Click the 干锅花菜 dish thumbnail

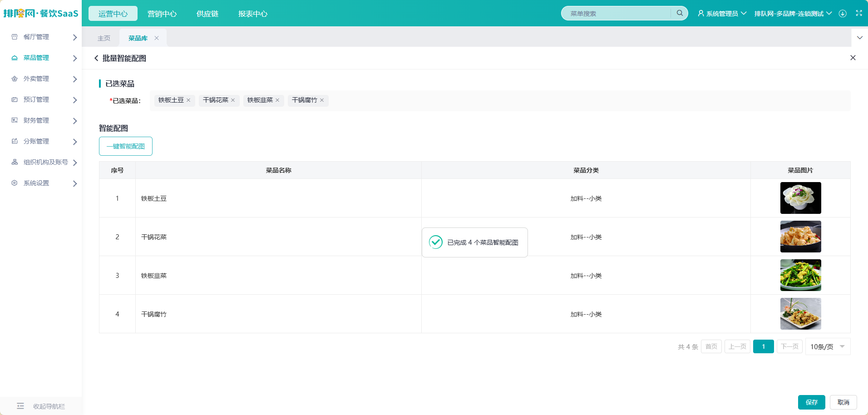click(800, 237)
